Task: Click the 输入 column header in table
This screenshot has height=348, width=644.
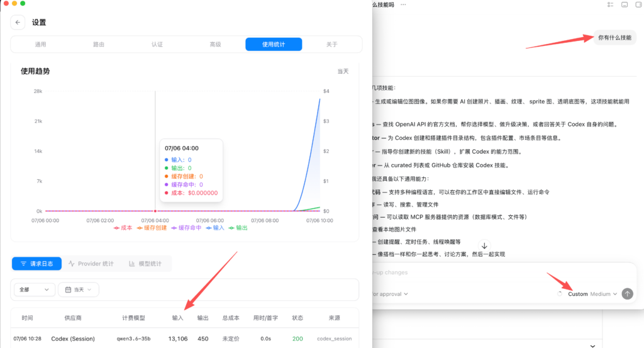Action: (177, 318)
